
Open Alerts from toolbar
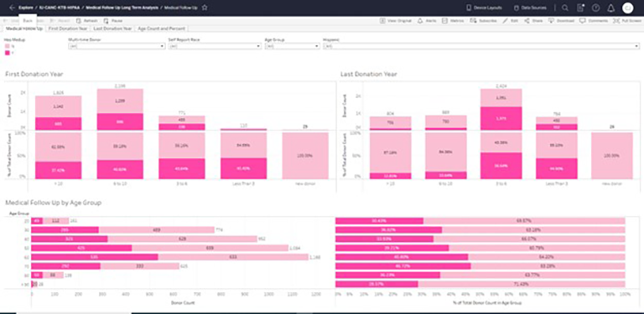[x=427, y=20]
